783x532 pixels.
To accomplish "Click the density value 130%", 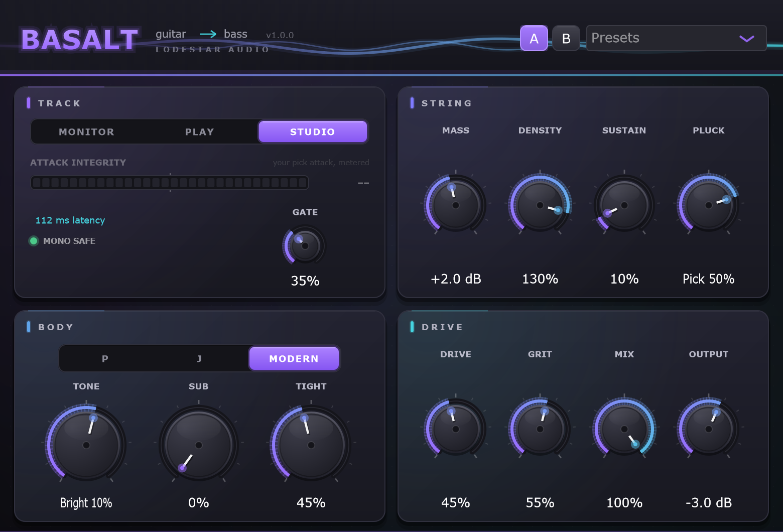I will coord(540,279).
